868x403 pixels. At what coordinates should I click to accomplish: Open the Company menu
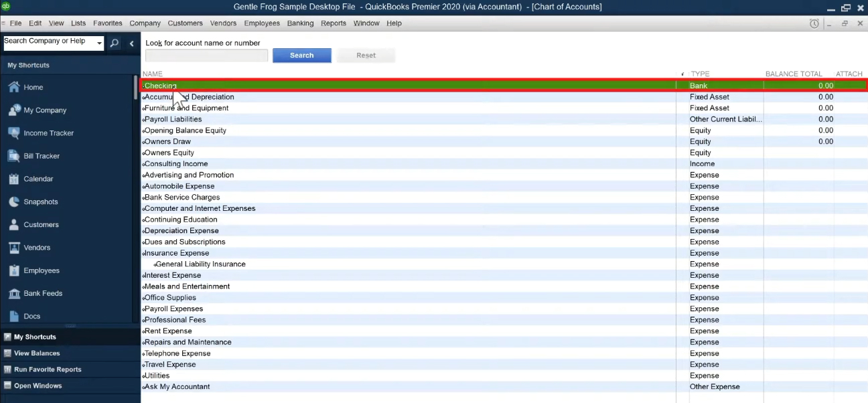[145, 23]
